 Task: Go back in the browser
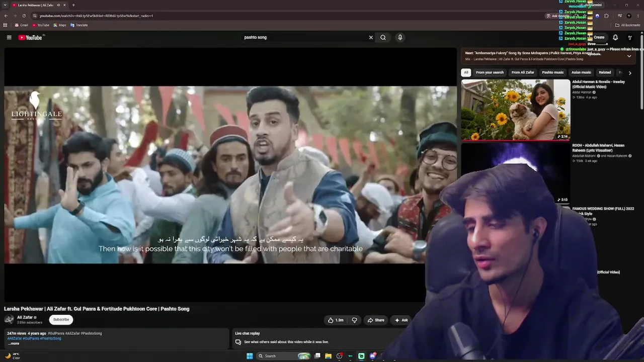(x=6, y=16)
